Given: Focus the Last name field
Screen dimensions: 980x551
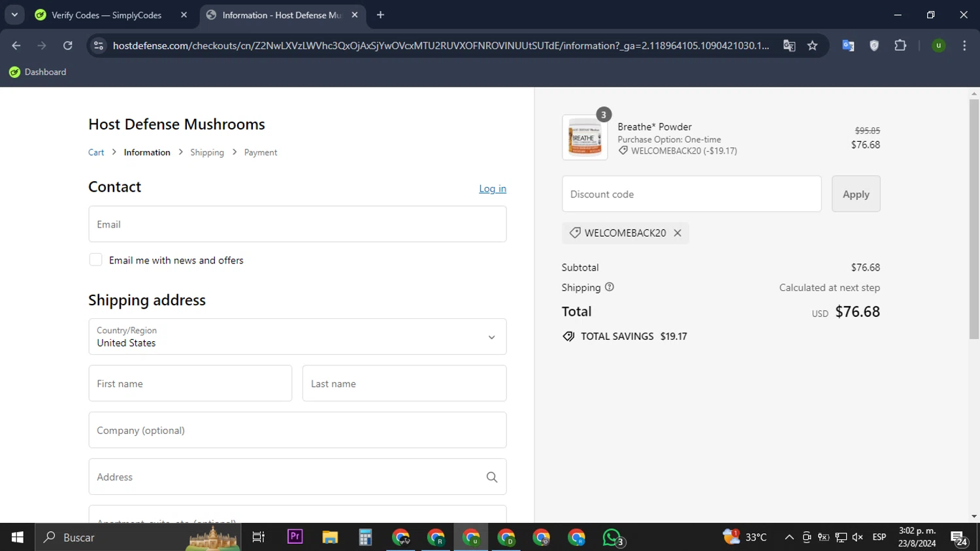Looking at the screenshot, I should (404, 384).
